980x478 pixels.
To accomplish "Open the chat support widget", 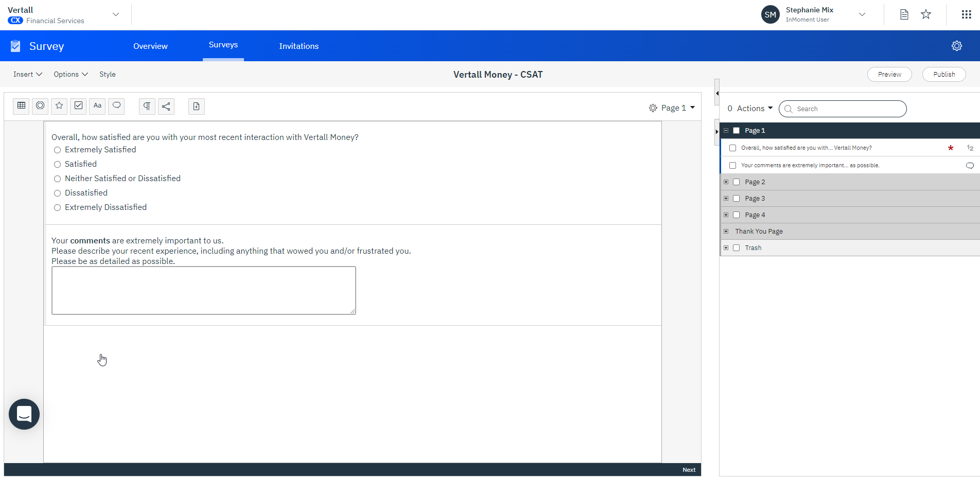I will (x=24, y=414).
